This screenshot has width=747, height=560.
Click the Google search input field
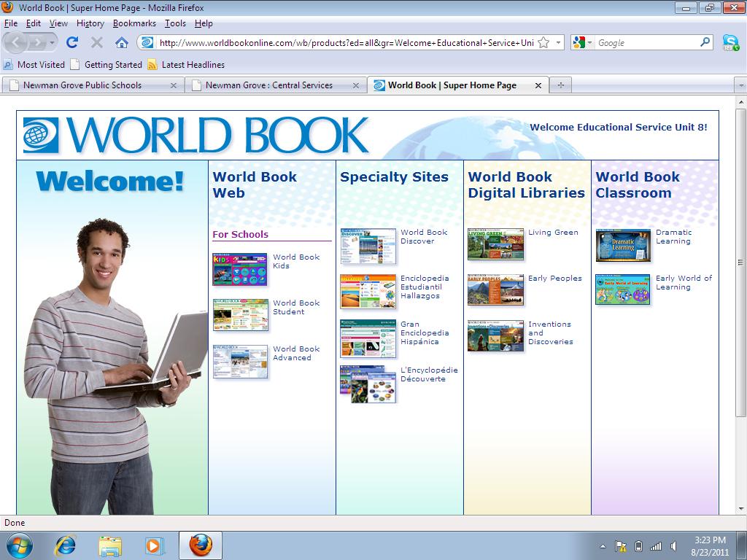[x=646, y=43]
